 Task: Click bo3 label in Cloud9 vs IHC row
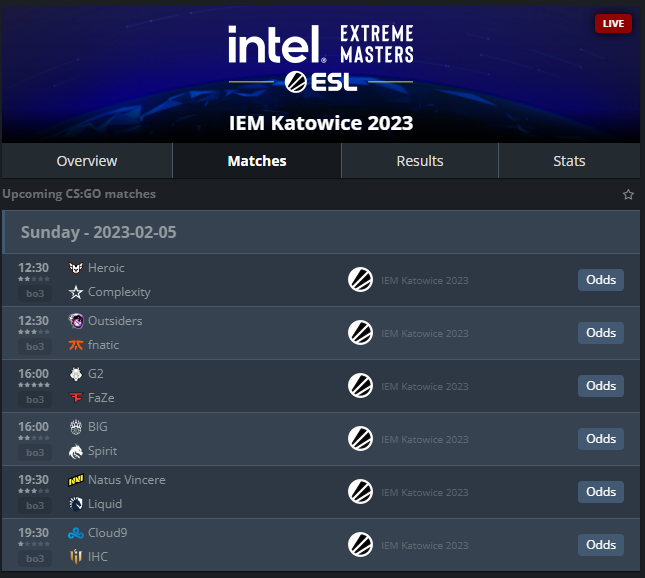coord(35,559)
